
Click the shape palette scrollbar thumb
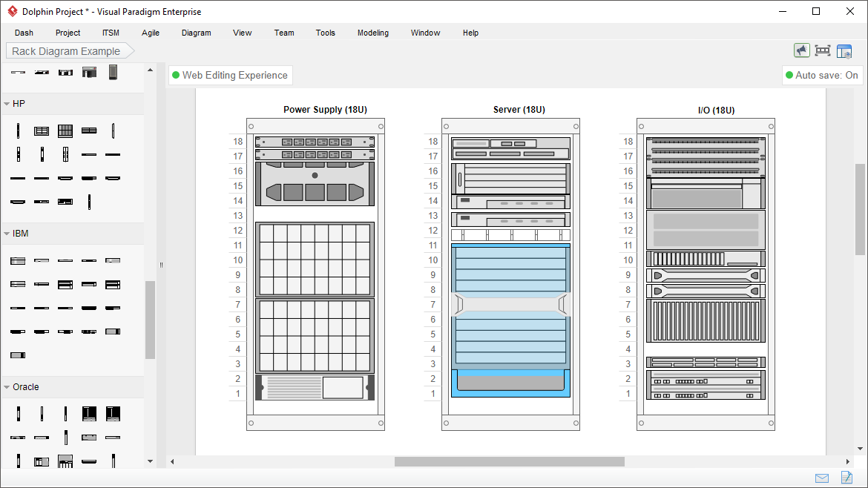[150, 320]
